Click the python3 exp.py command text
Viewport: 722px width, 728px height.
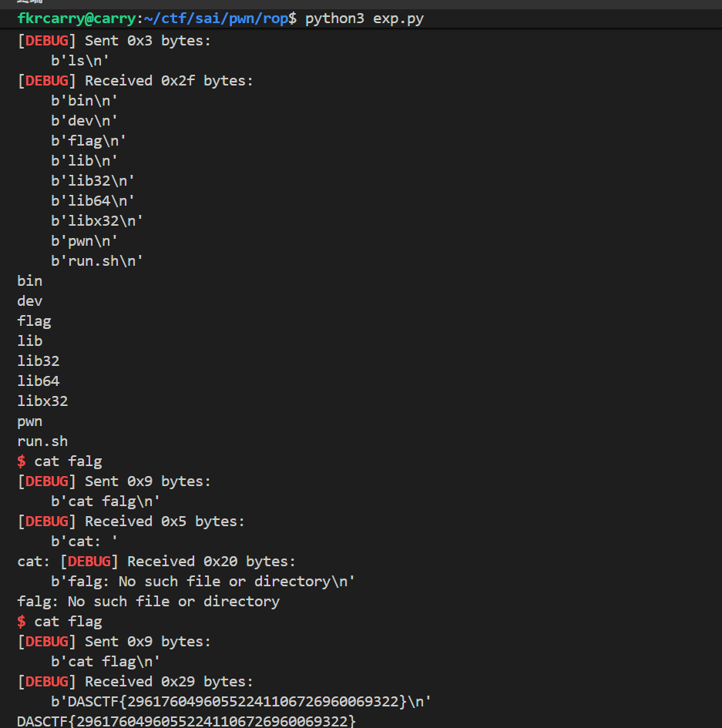[x=364, y=18]
